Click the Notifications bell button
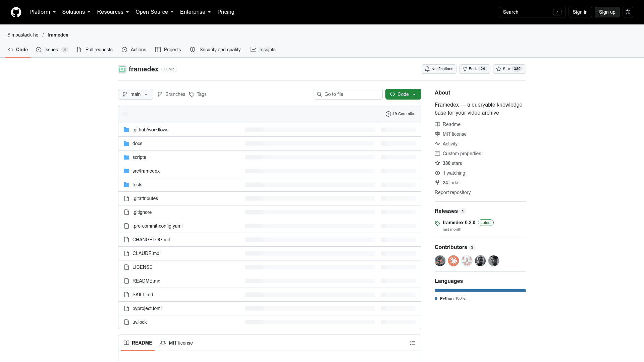The image size is (644, 362). [x=439, y=69]
